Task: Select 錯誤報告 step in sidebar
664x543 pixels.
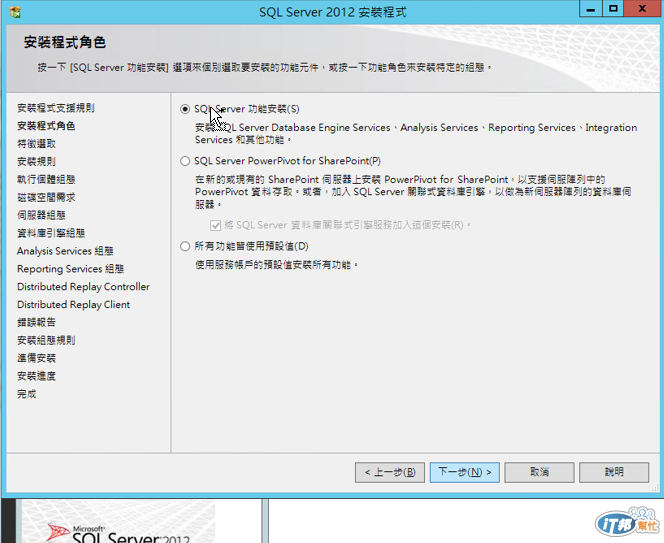Action: point(36,322)
